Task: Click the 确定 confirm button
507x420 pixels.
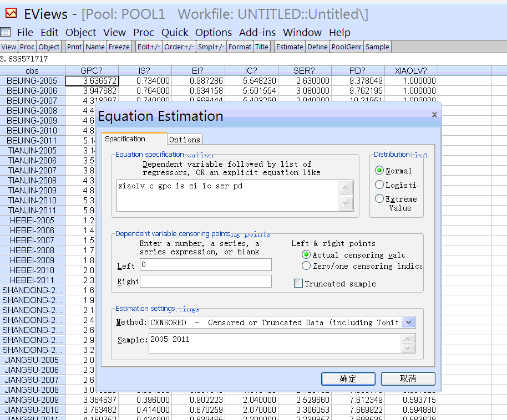Action: tap(348, 379)
